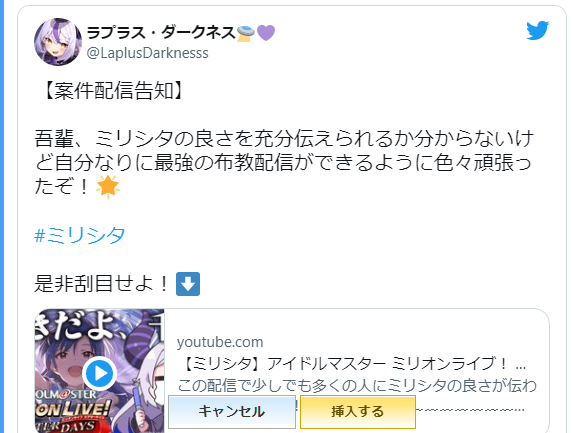573x433 pixels.
Task: Open the #ミリシタ hashtag link
Action: (80, 235)
